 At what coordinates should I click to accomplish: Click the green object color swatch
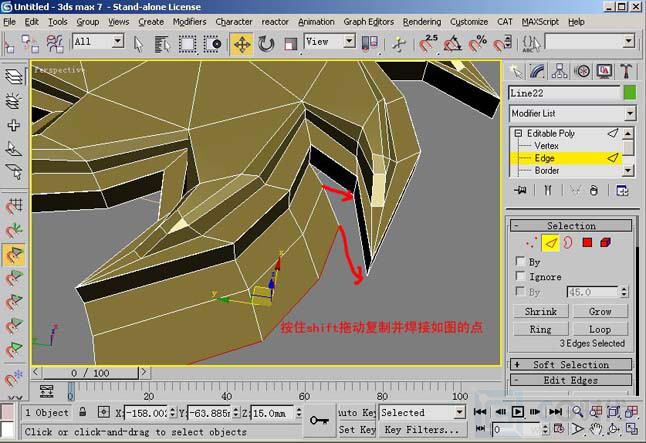tap(629, 93)
